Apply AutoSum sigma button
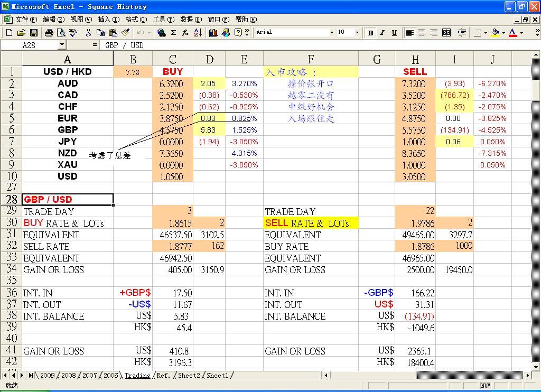 tap(173, 32)
